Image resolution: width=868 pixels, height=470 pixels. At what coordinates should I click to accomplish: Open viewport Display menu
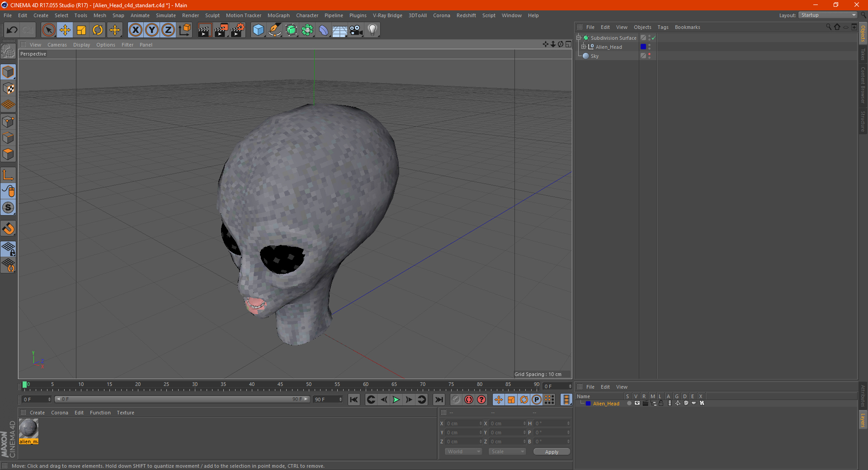point(81,45)
